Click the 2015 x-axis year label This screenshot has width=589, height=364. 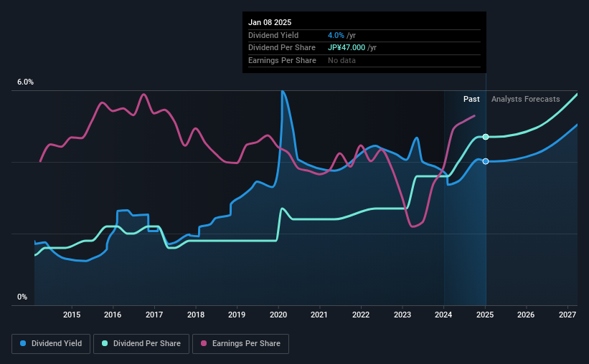[72, 315]
